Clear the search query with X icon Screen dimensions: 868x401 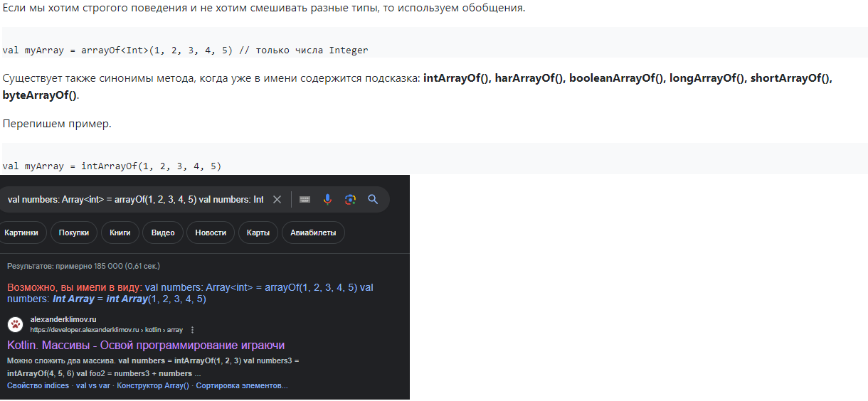click(x=277, y=200)
